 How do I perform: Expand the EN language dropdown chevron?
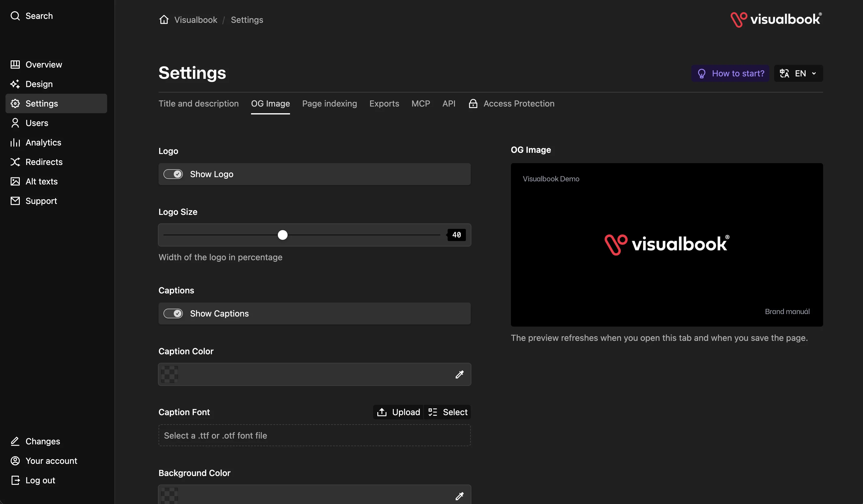[814, 73]
